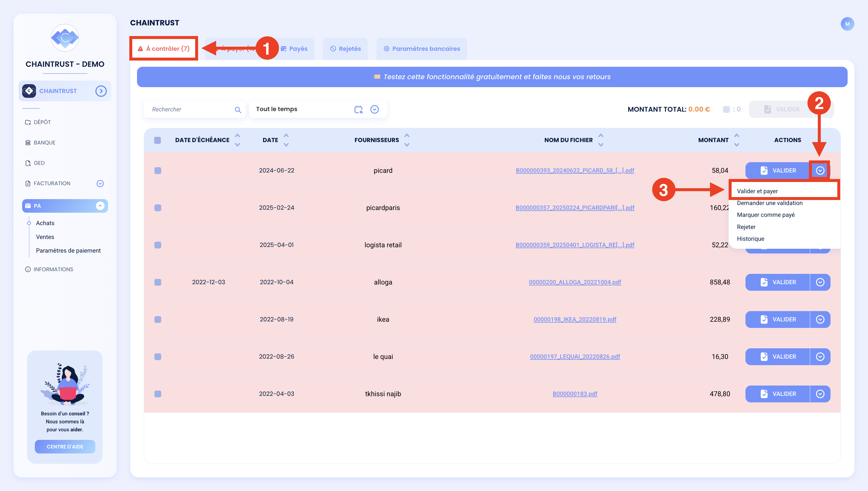Check the le quai row checkbox
Viewport: 868px width, 491px height.
(158, 357)
